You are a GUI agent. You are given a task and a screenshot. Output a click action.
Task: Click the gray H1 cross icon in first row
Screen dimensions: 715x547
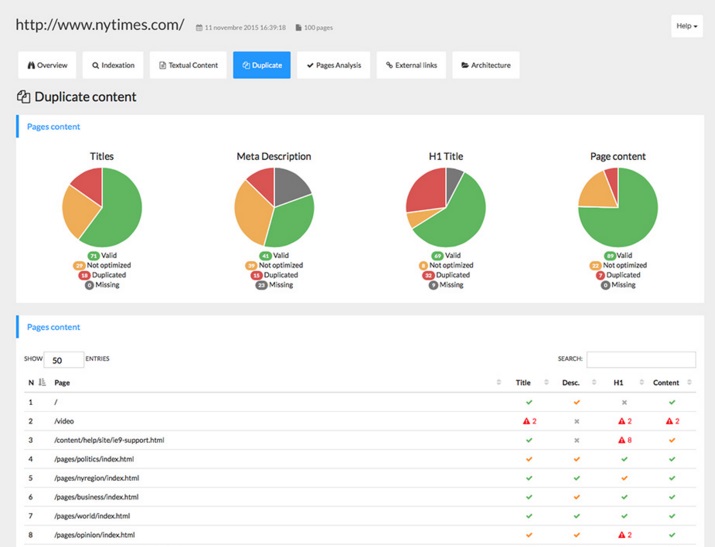click(x=624, y=402)
